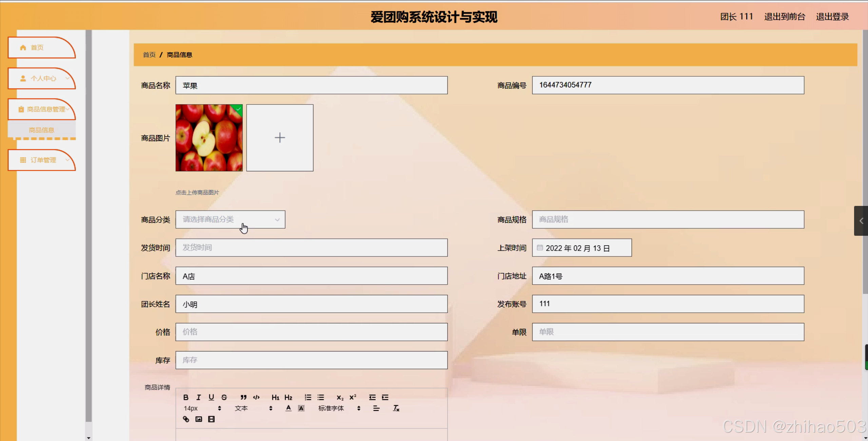The image size is (868, 441).
Task: Insert a hyperlink via the link icon
Action: [x=186, y=419]
